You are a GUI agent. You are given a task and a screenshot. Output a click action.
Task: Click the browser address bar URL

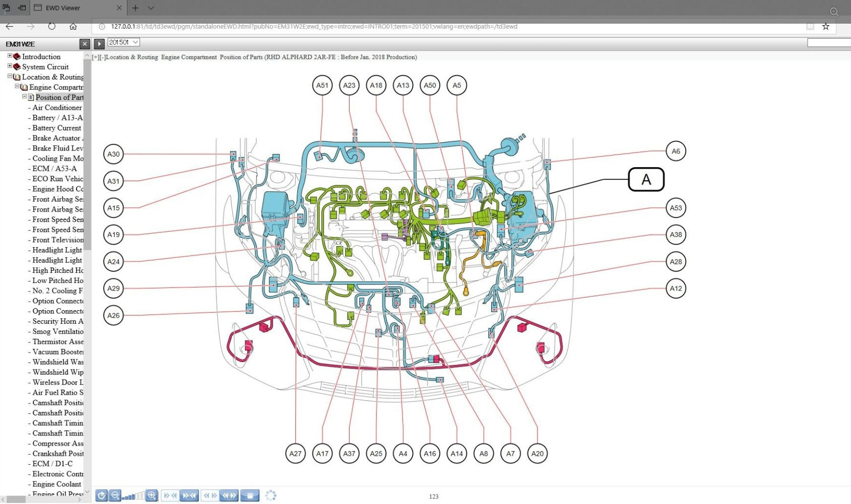(x=313, y=27)
